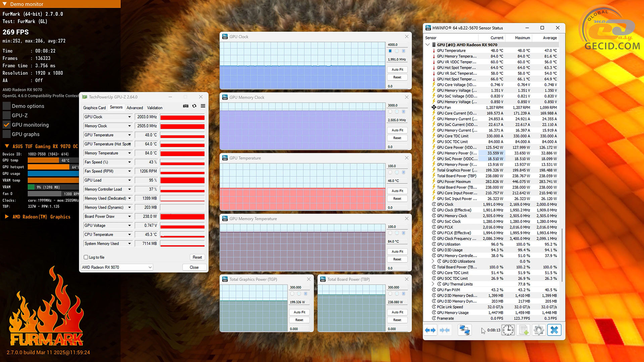Viewport: 644px width, 362px height.
Task: Open Memory Temperature sensor dropdown in GPU-Z
Action: pos(129,153)
